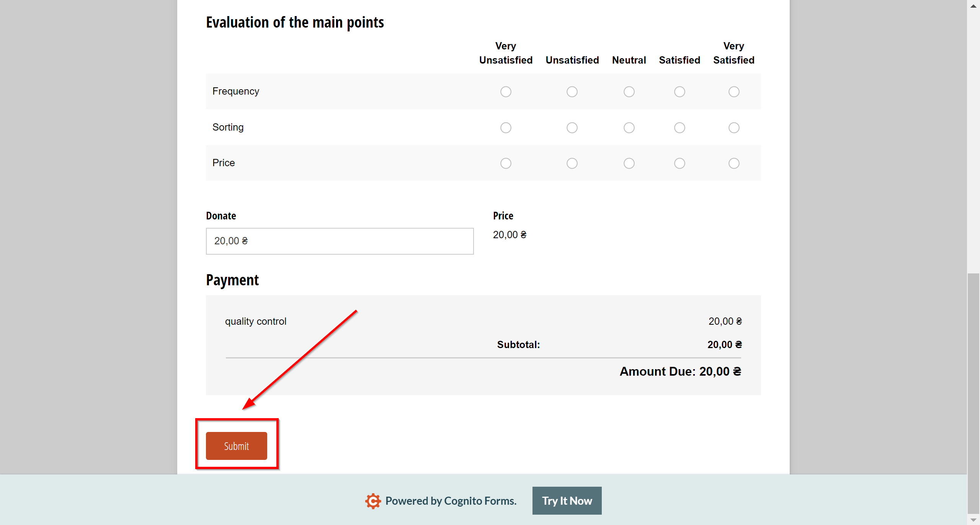980x525 pixels.
Task: Select Neutral for Sorting
Action: [629, 128]
